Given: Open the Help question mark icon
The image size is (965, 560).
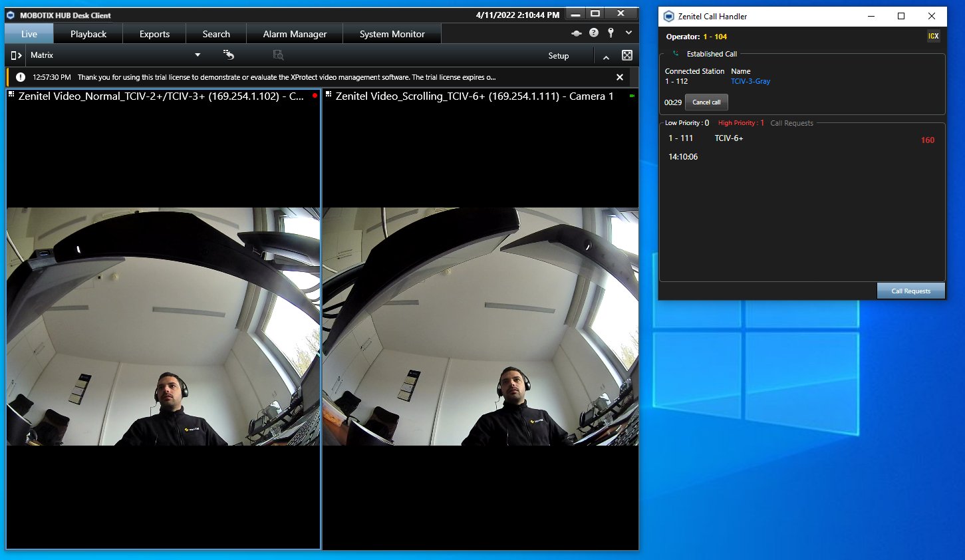Looking at the screenshot, I should (x=594, y=33).
